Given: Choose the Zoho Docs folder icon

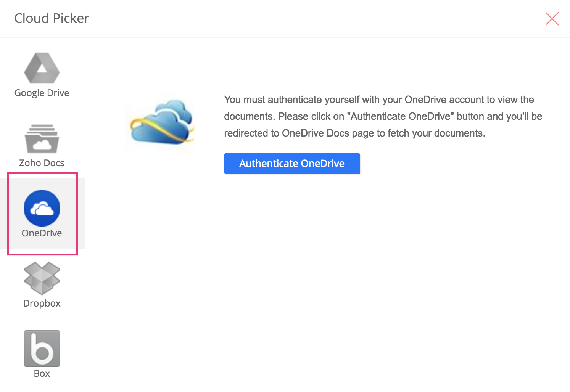Looking at the screenshot, I should point(42,139).
